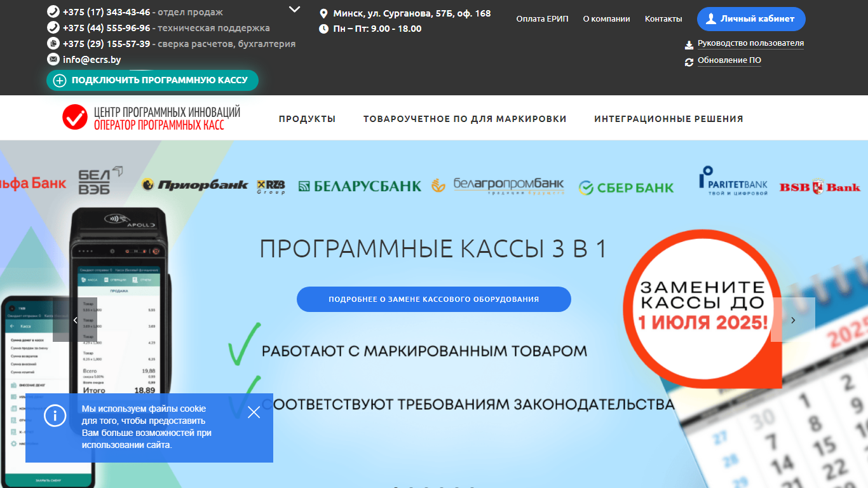The height and width of the screenshot is (488, 868).
Task: Open the Продукты menu
Action: (307, 119)
